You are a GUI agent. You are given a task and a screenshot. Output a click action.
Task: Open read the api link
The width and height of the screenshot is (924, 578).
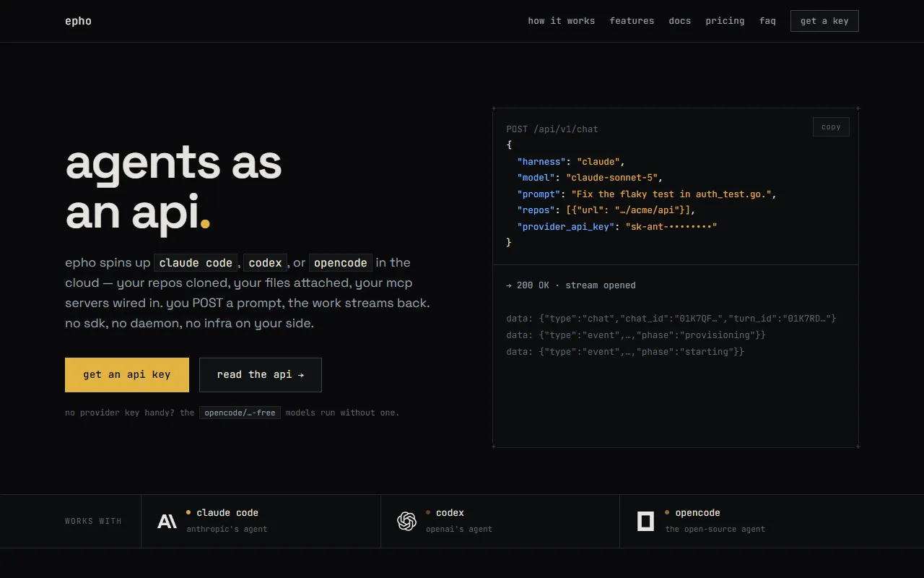point(261,375)
